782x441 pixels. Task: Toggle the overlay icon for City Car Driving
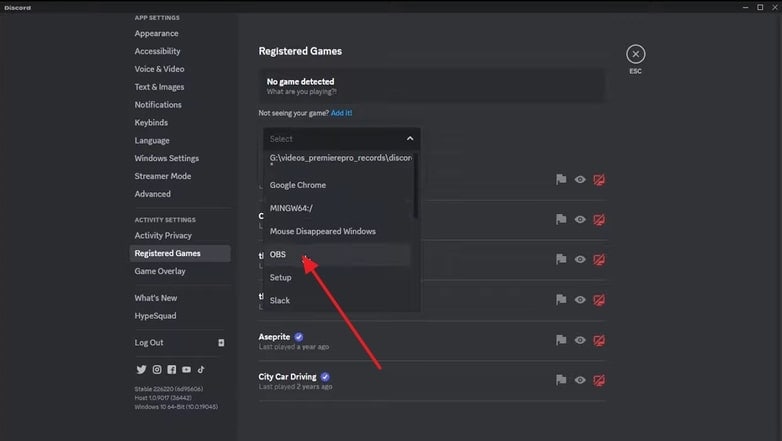coord(599,380)
